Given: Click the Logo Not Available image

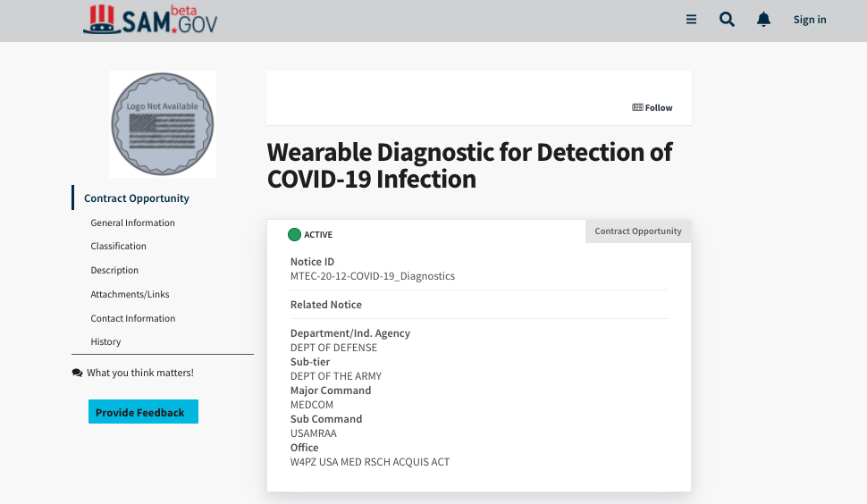Looking at the screenshot, I should (x=163, y=123).
